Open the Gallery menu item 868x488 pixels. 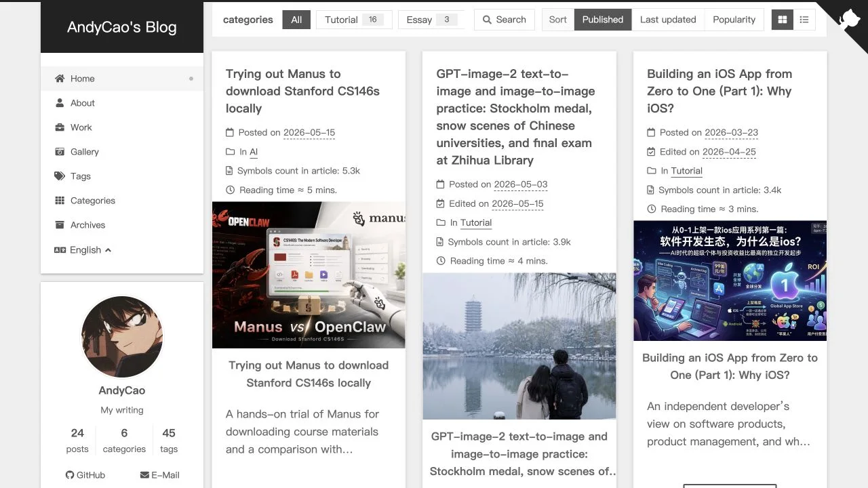(x=122, y=152)
